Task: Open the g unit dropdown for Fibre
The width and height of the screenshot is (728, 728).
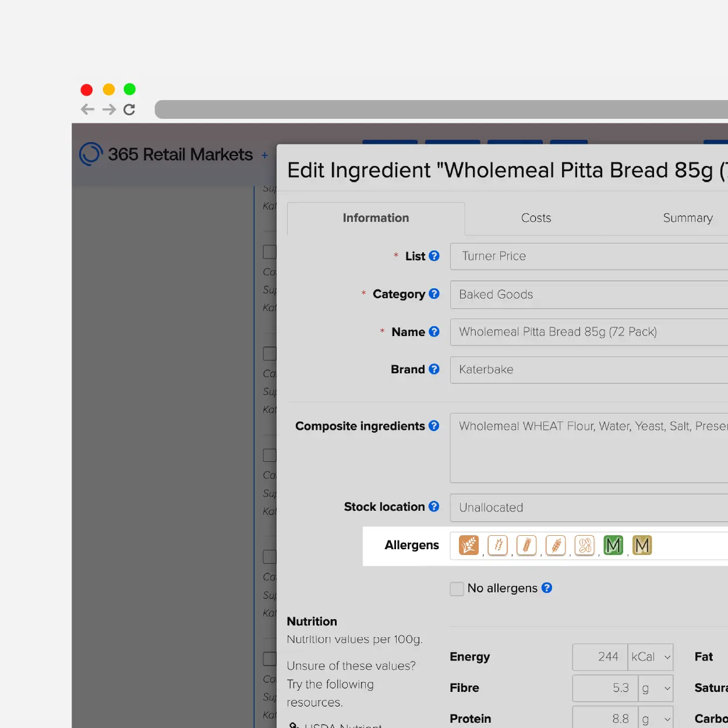Action: pos(656,688)
